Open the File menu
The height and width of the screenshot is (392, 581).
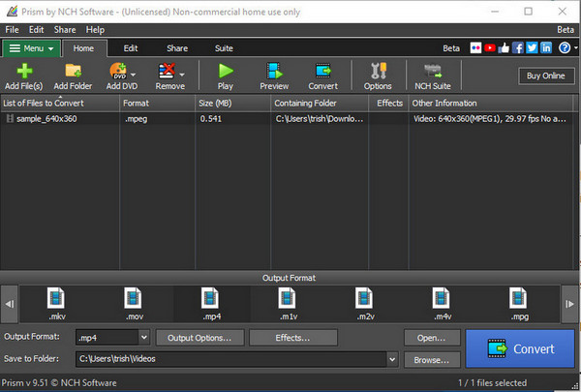[x=12, y=30]
